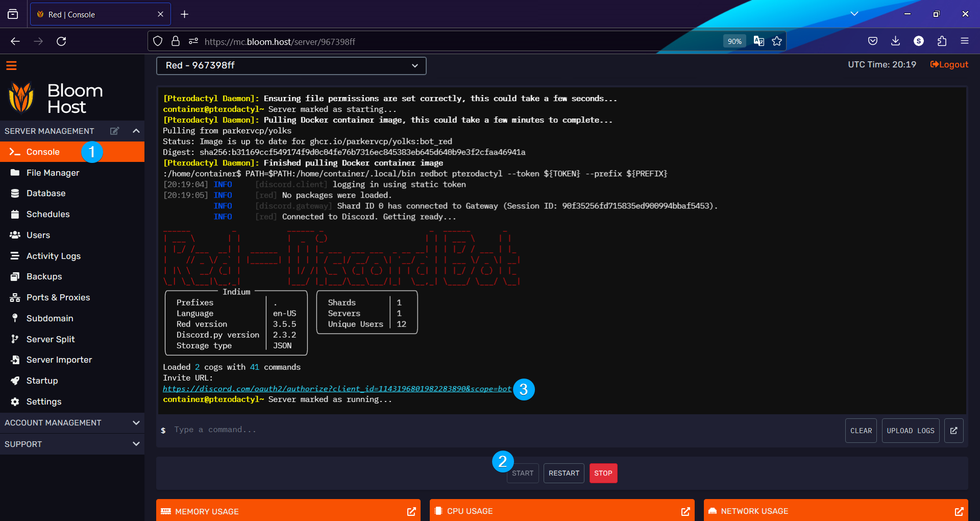The height and width of the screenshot is (521, 980).
Task: Click the padlock site security icon
Action: [x=176, y=41]
